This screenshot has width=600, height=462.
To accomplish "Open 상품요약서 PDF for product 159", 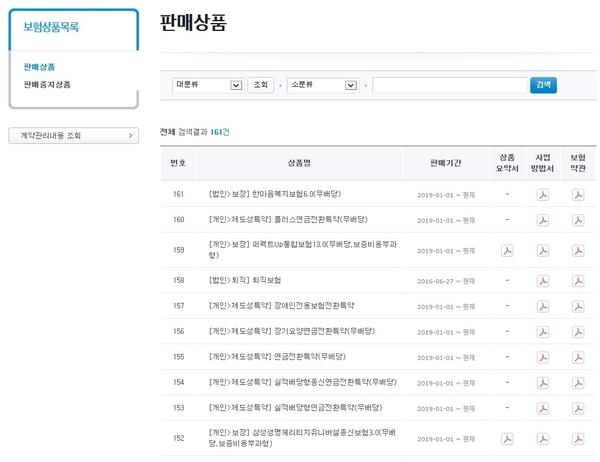I will click(507, 251).
